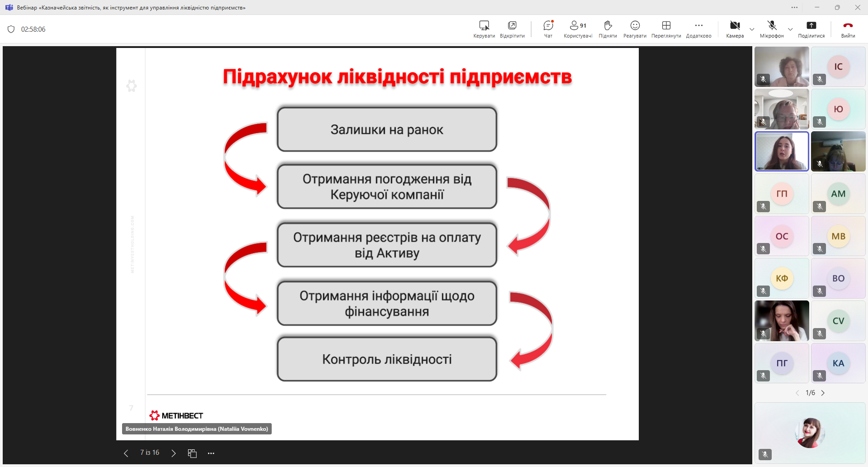Viewport: 868px width, 467px height.
Task: Toggle slide thumbnail grid view icon
Action: tap(192, 453)
